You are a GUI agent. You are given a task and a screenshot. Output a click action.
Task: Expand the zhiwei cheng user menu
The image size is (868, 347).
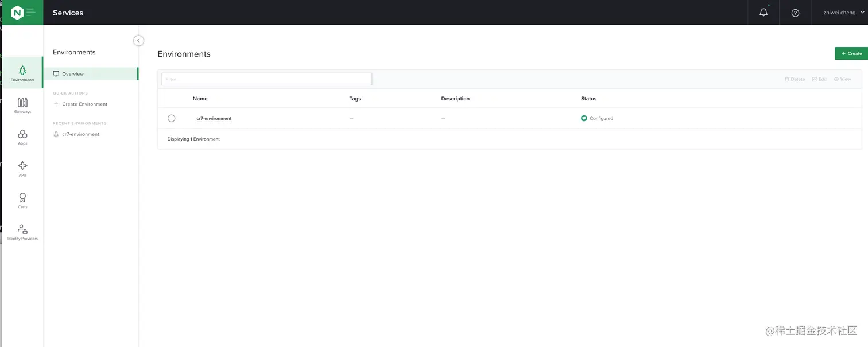tap(844, 13)
